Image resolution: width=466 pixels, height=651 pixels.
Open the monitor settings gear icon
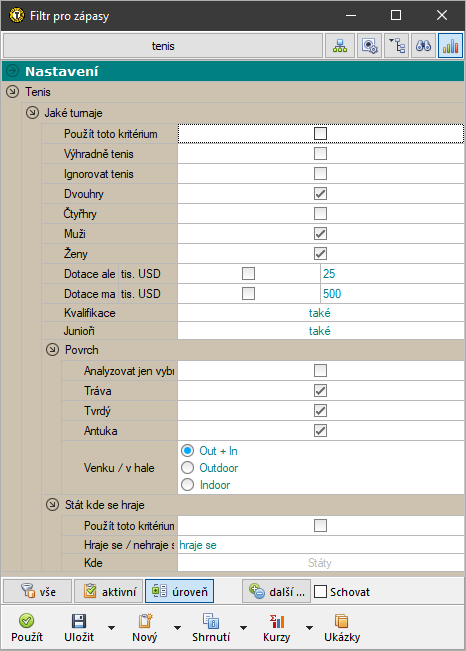pos(369,46)
